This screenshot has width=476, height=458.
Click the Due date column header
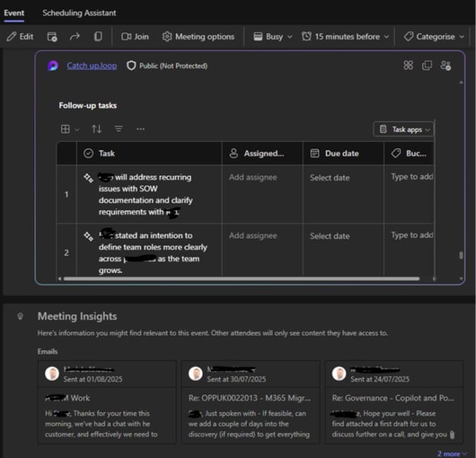(343, 153)
